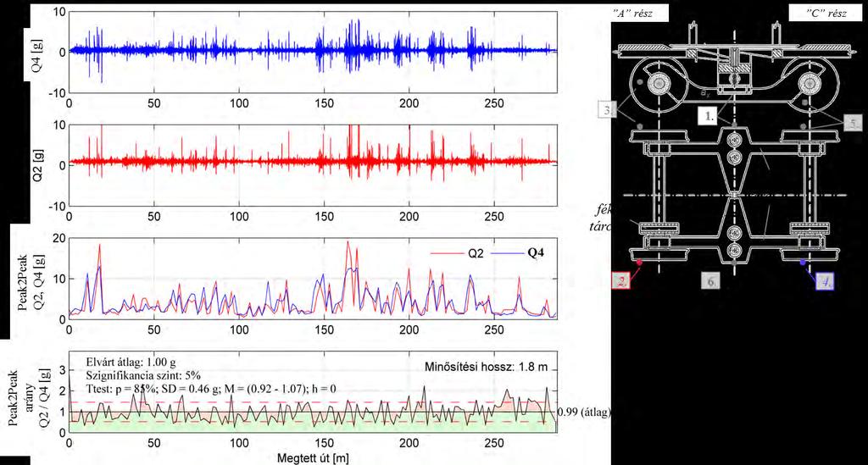The image size is (868, 465).
Task: Select the blue sensor box labeled 4.
Action: [826, 281]
